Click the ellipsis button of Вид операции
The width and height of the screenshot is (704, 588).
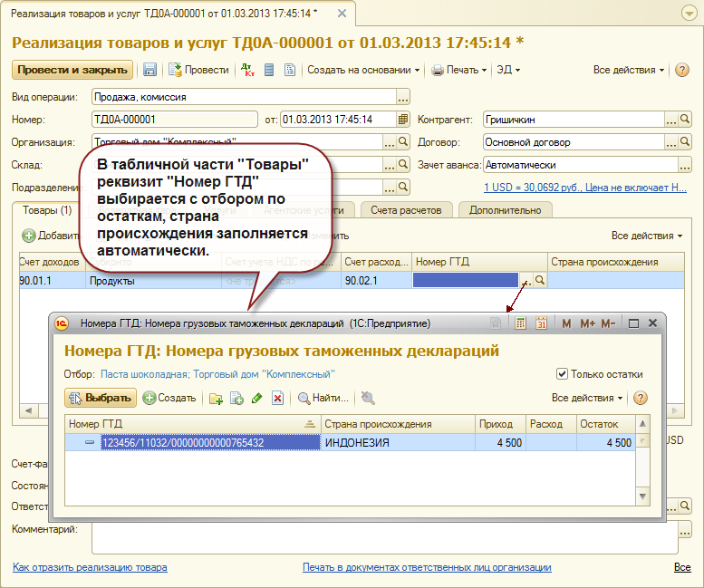402,97
